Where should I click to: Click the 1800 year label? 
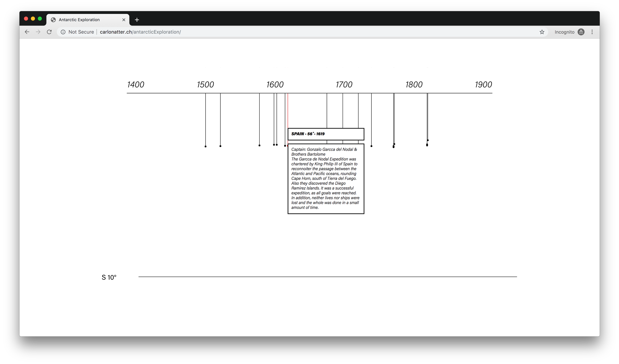[414, 84]
